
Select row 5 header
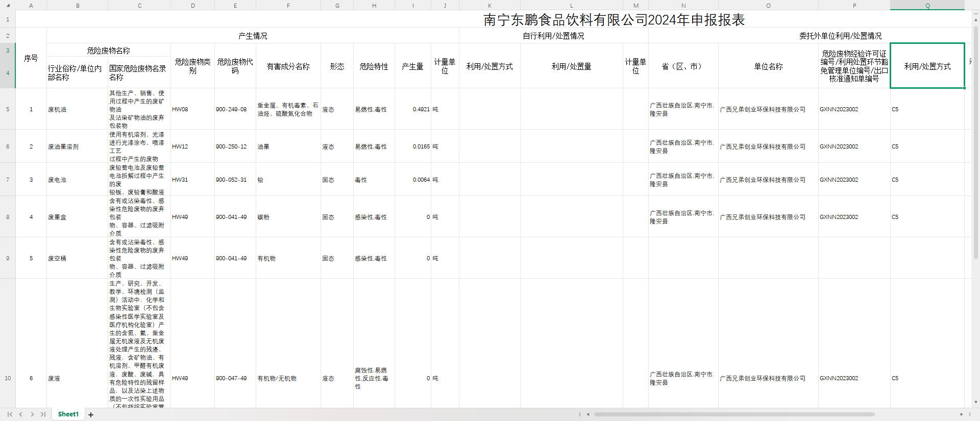[8, 109]
